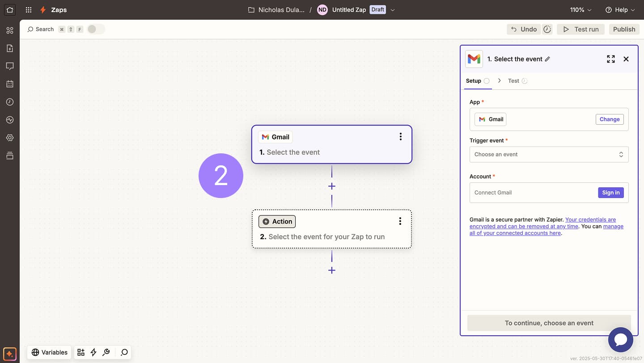Add a step after the Action

point(331,270)
